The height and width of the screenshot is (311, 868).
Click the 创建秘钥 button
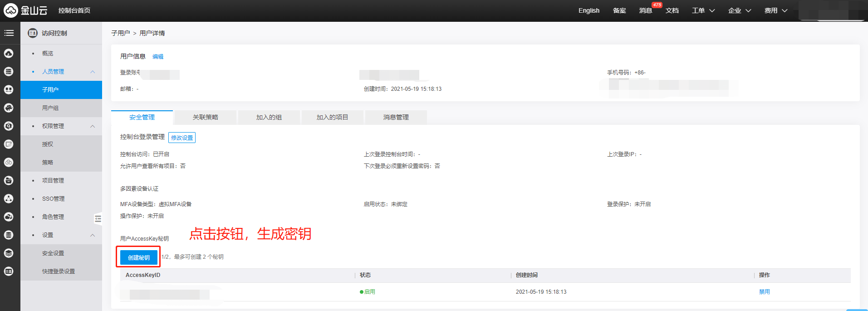click(x=139, y=257)
